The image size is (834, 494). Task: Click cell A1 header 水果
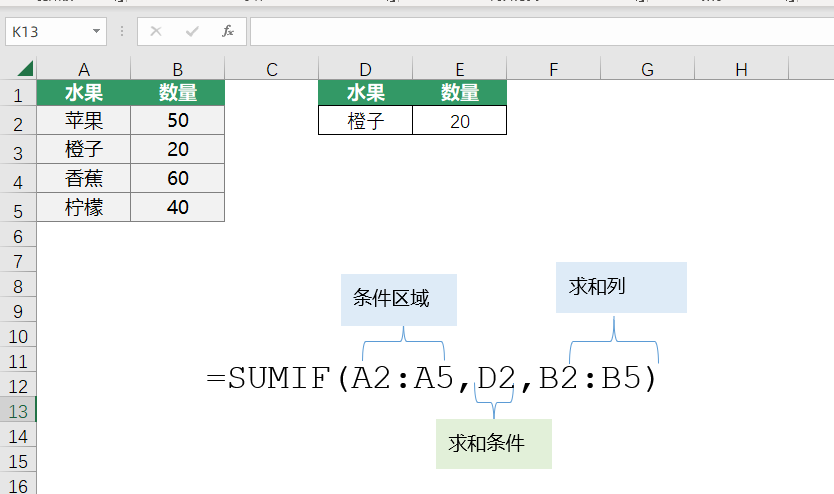pyautogui.click(x=84, y=93)
